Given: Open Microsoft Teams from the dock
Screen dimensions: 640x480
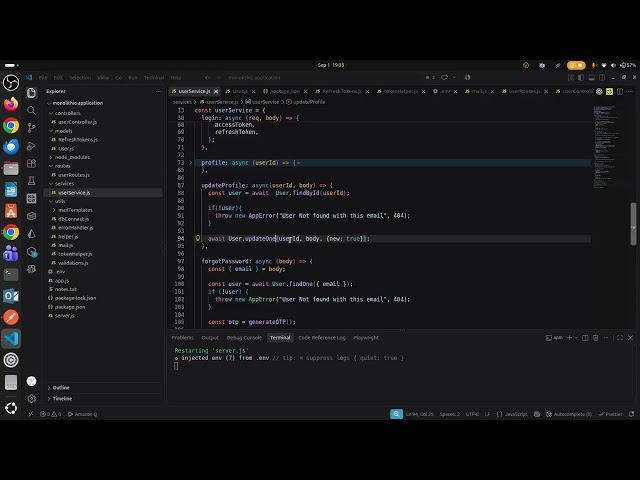Looking at the screenshot, I should 11,253.
